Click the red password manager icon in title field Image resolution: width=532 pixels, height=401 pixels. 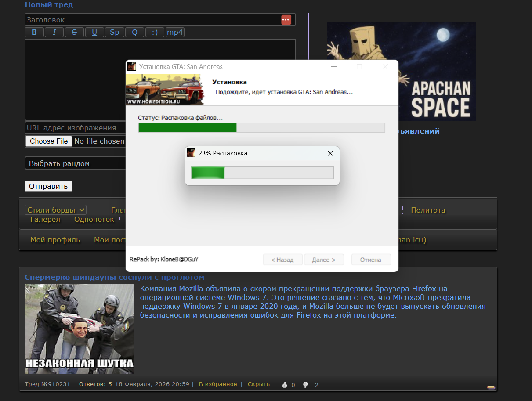(x=286, y=20)
